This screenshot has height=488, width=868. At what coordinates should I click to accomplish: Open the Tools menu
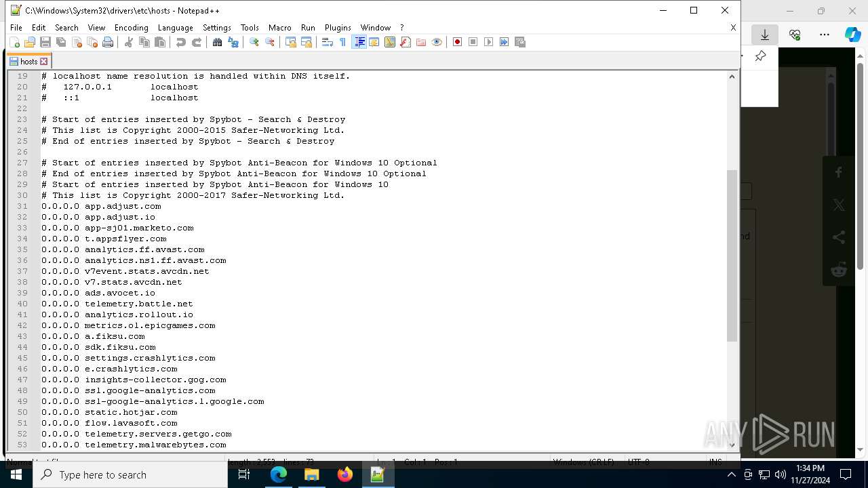(250, 28)
